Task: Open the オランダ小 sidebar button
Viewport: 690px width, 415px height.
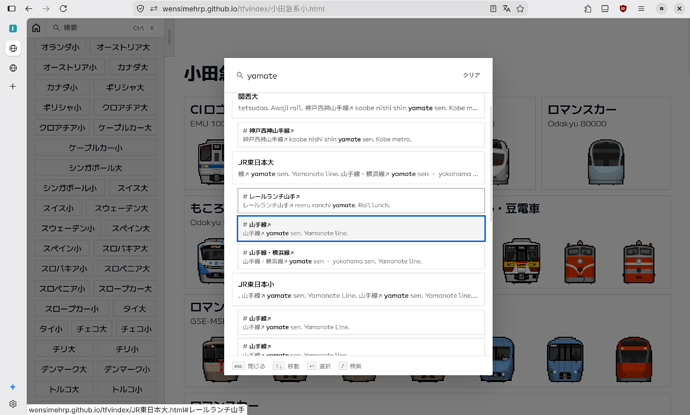Action: click(60, 47)
